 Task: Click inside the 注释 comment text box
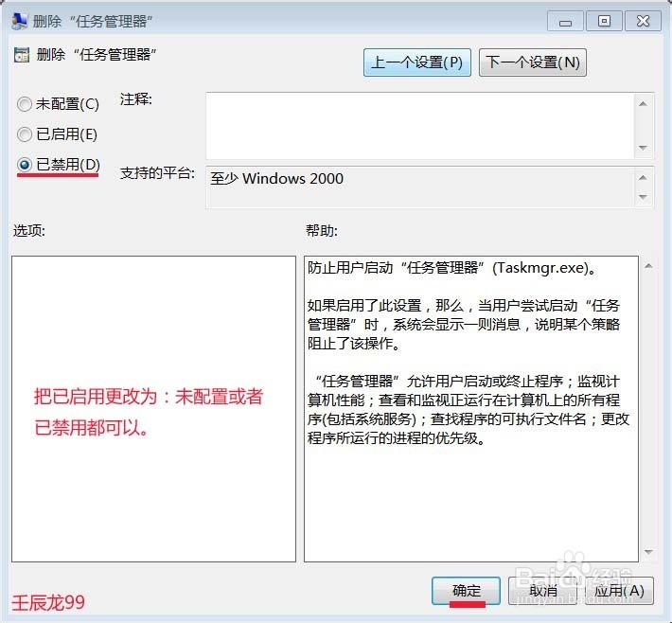tap(420, 126)
